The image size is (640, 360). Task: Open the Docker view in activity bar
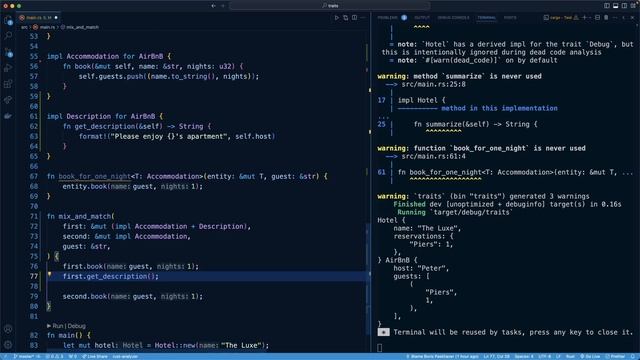coord(8,116)
